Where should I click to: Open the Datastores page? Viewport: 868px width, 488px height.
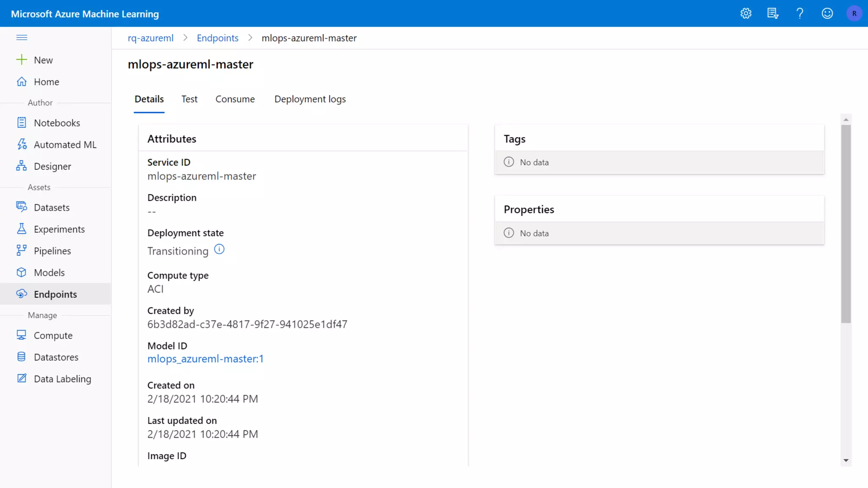pyautogui.click(x=56, y=357)
